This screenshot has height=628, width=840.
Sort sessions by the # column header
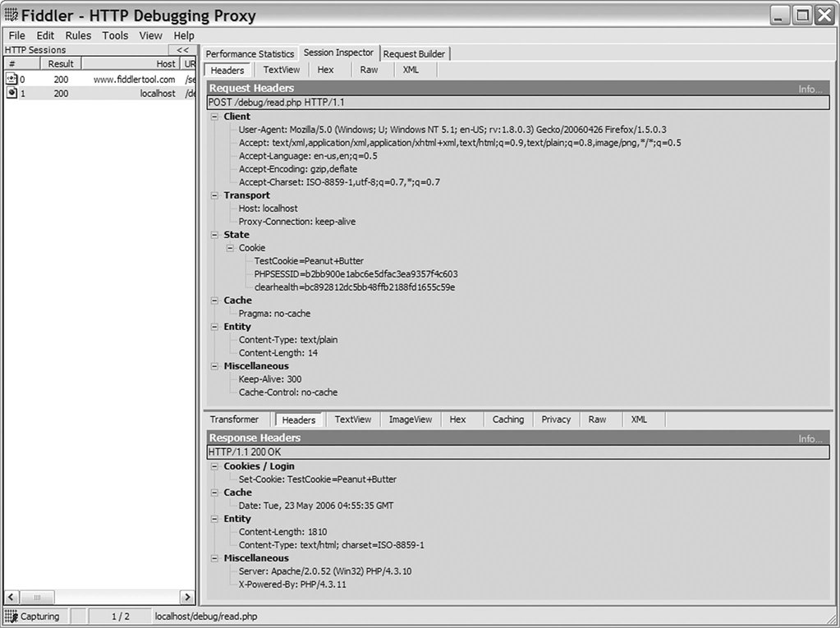22,64
